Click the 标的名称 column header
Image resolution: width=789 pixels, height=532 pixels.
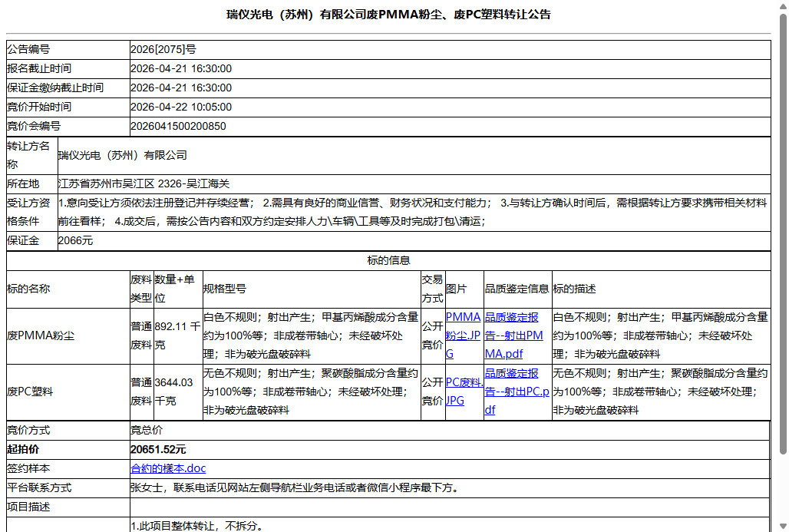click(28, 289)
